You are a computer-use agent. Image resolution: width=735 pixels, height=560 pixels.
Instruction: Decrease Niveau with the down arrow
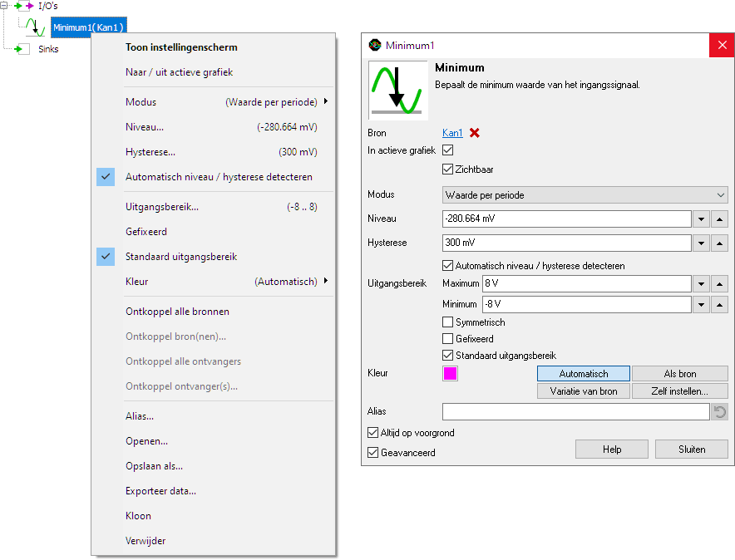tap(701, 219)
